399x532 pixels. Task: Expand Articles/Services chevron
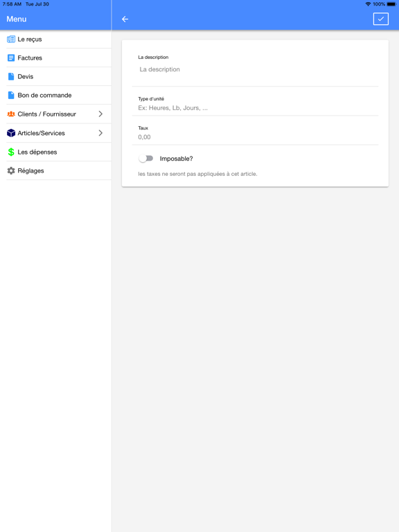point(100,133)
